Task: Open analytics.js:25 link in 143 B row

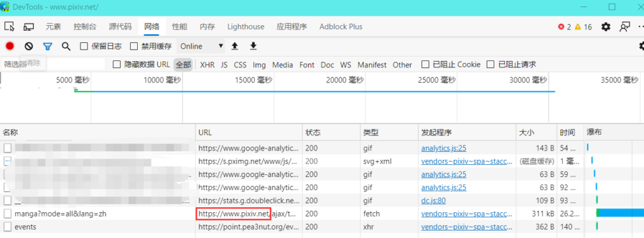Action: 443,148
